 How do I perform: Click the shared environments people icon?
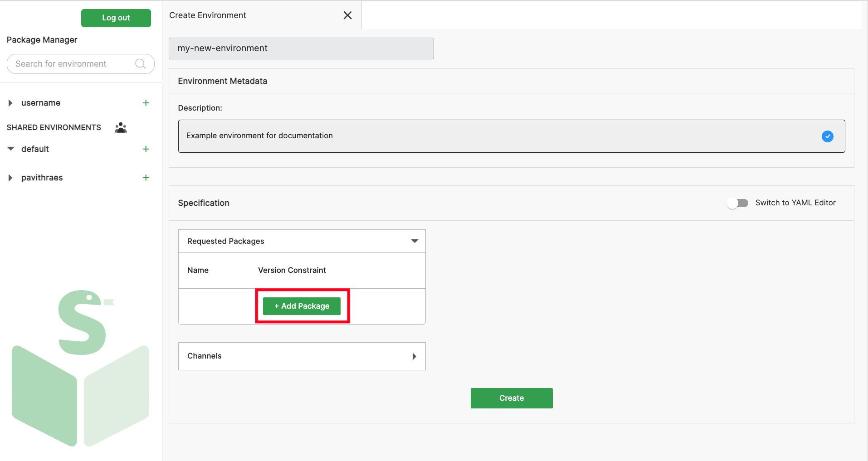pos(120,127)
